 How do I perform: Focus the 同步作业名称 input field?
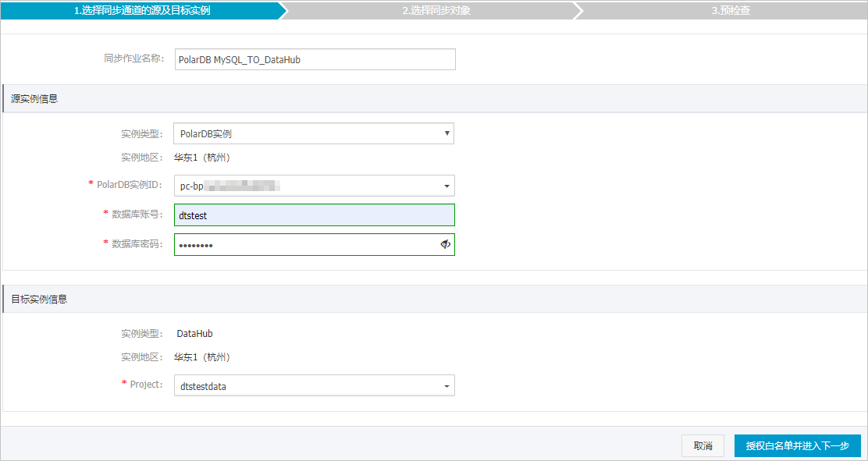coord(315,59)
